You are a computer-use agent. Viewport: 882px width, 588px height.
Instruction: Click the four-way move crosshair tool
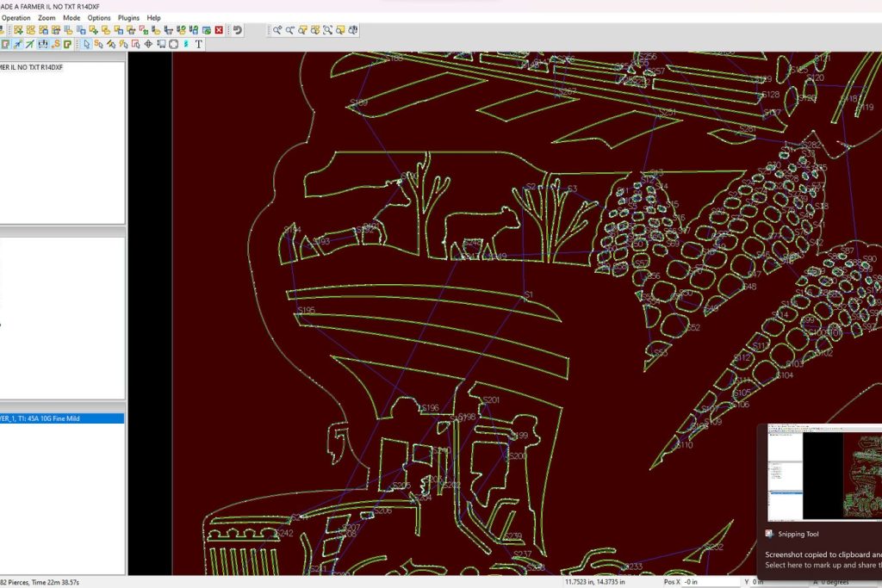pos(147,44)
